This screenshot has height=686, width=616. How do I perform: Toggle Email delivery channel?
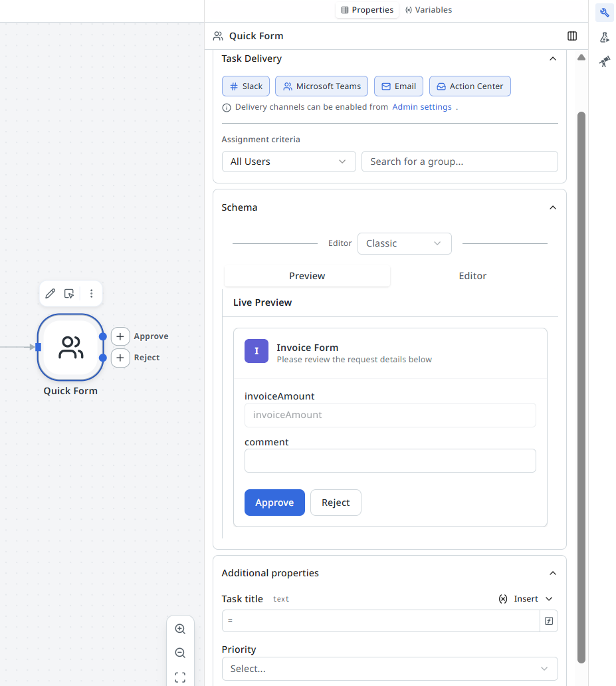click(x=399, y=86)
